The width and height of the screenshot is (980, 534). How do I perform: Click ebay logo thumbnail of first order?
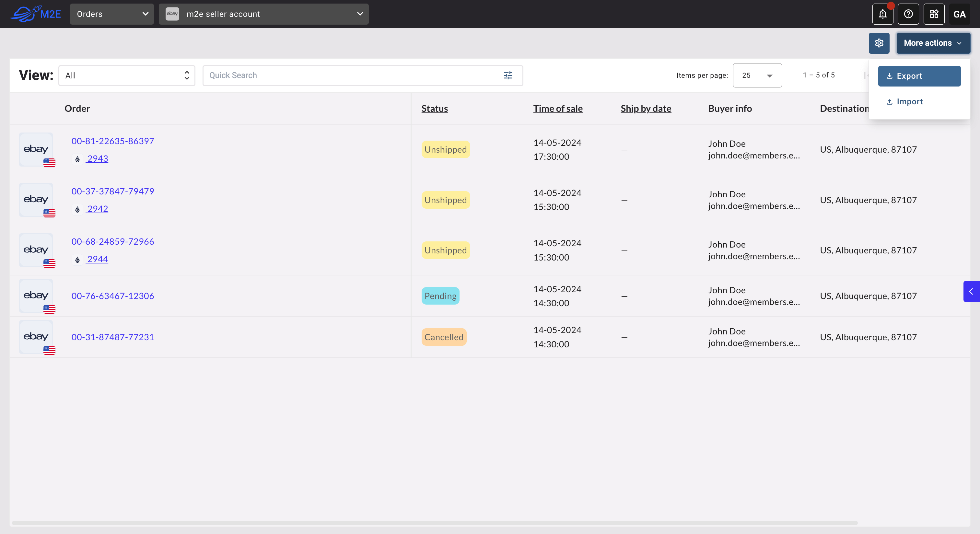tap(36, 149)
